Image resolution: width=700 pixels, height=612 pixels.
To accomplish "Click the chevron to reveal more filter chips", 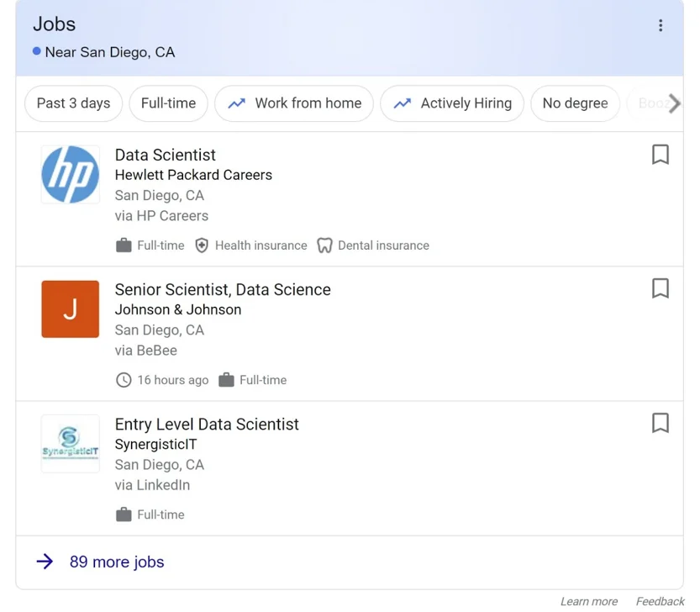I will coord(673,103).
